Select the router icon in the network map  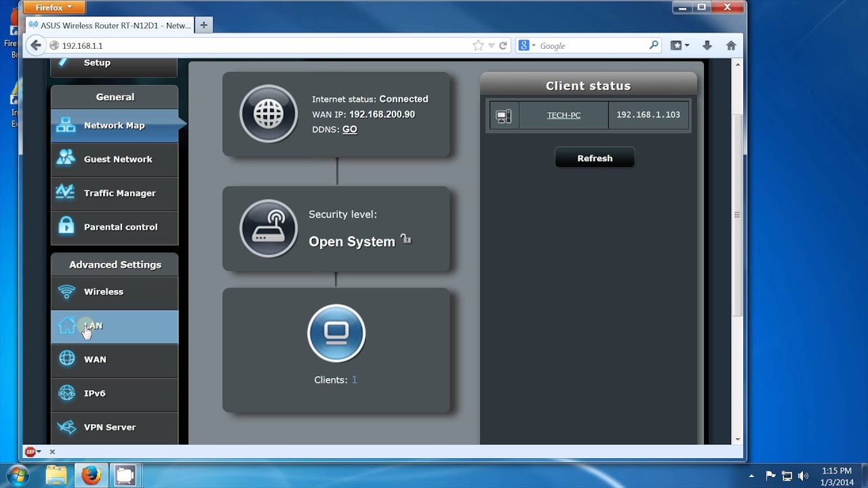tap(269, 228)
